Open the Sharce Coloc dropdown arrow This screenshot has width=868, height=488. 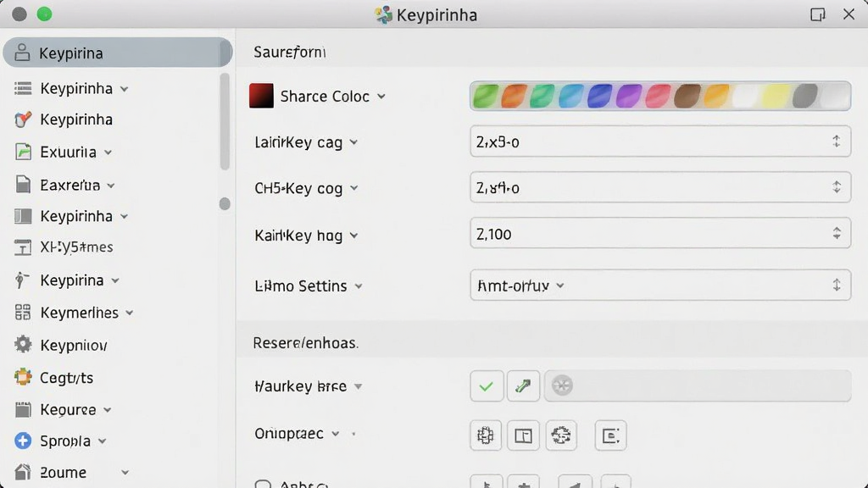(x=381, y=97)
